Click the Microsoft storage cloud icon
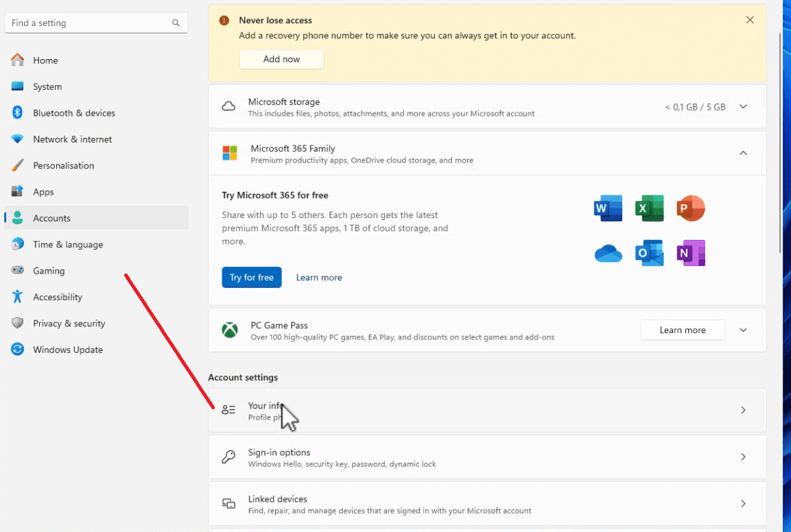The image size is (791, 532). pyautogui.click(x=228, y=106)
